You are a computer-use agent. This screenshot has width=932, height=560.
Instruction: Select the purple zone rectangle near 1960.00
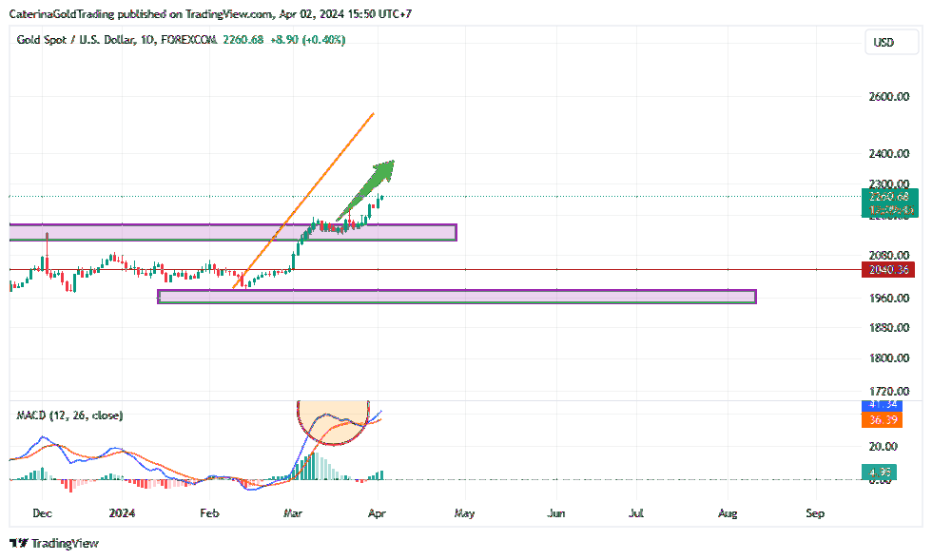click(456, 296)
